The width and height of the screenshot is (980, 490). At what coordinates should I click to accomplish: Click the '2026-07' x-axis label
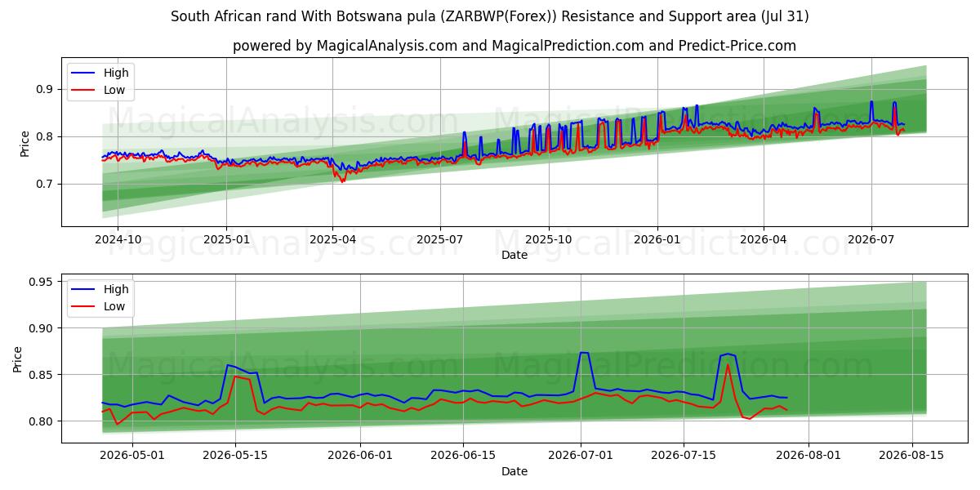point(871,239)
